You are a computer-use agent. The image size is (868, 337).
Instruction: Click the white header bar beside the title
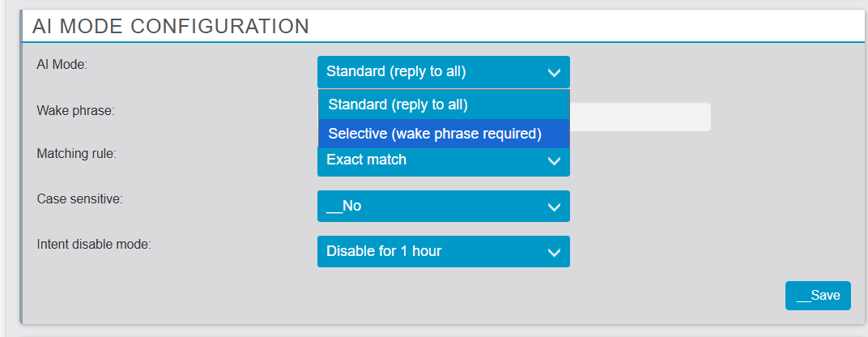[x=583, y=26]
